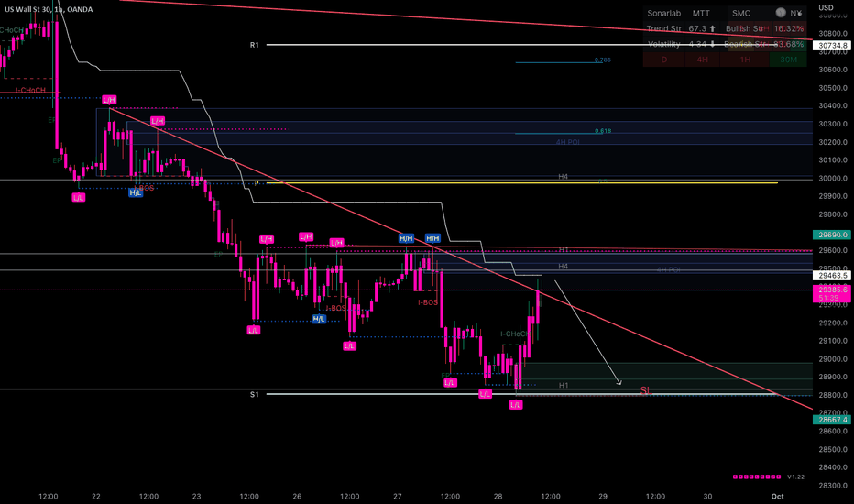The height and width of the screenshot is (504, 854).
Task: Click the Trend Str label
Action: click(x=664, y=28)
